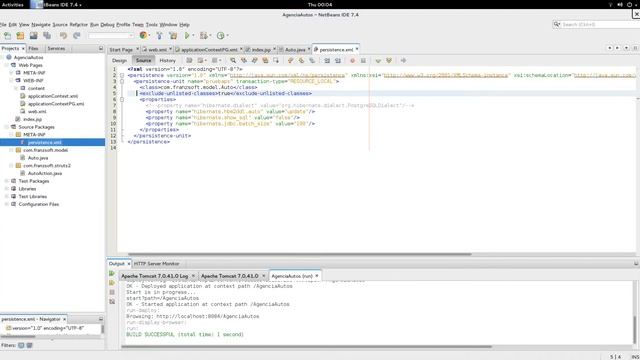
Task: Switch to the web.xml editor tab
Action: point(157,49)
